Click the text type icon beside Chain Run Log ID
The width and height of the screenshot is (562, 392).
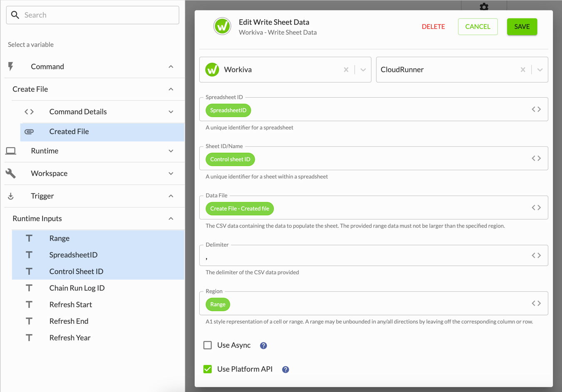[x=29, y=288]
